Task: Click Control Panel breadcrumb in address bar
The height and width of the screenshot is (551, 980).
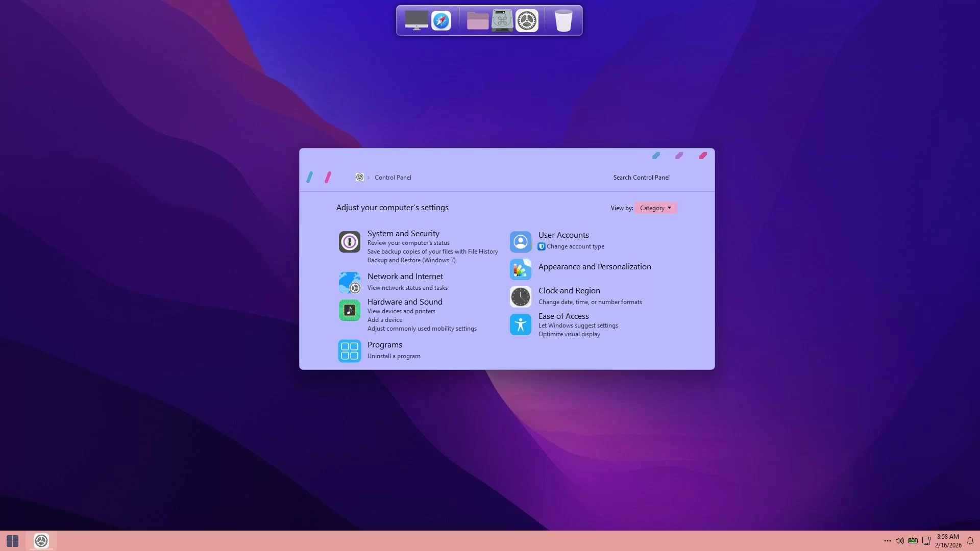Action: pos(393,178)
